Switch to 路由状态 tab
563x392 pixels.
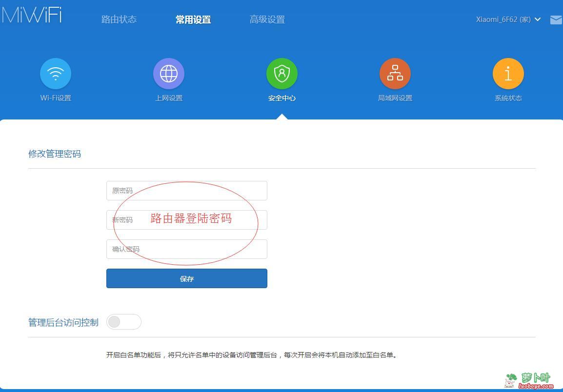coord(119,20)
